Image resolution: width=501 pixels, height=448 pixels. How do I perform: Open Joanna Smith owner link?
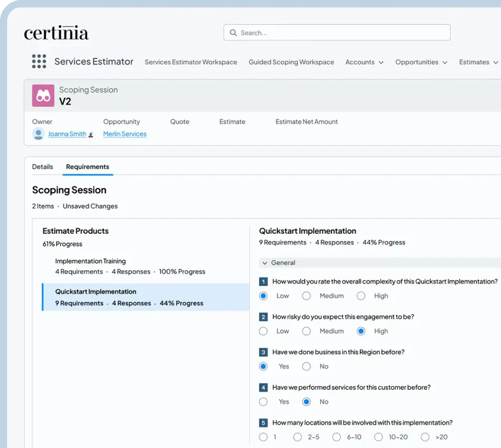67,134
